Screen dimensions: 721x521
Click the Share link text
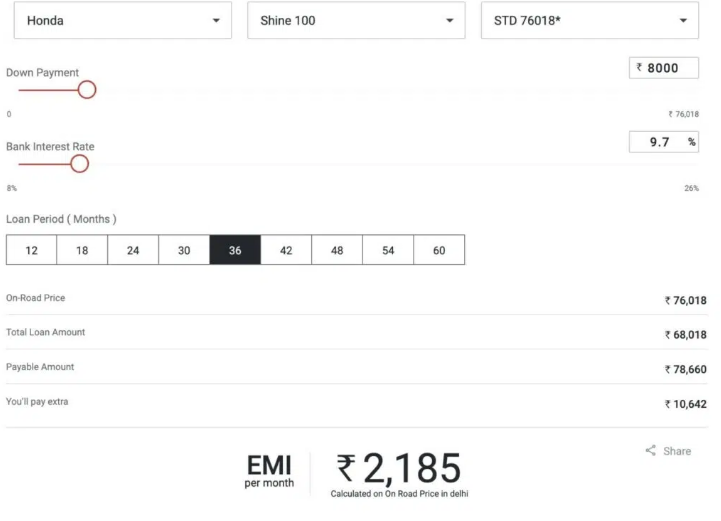pos(677,451)
